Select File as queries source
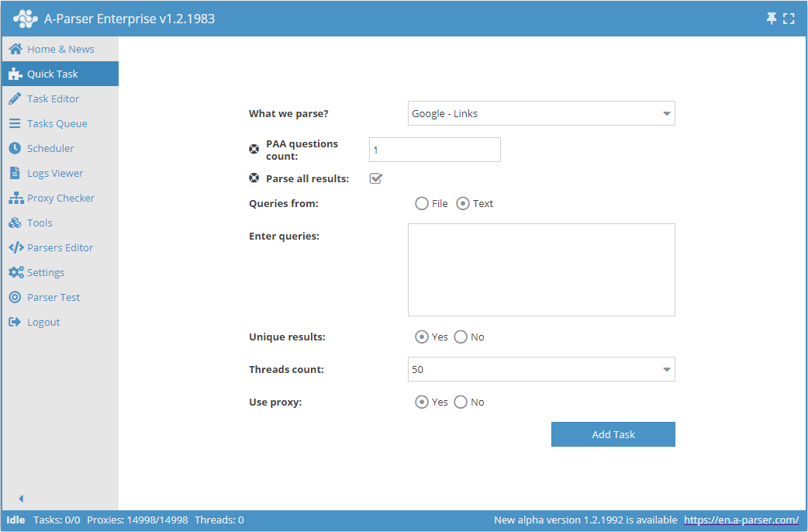The width and height of the screenshot is (808, 532). pos(422,203)
